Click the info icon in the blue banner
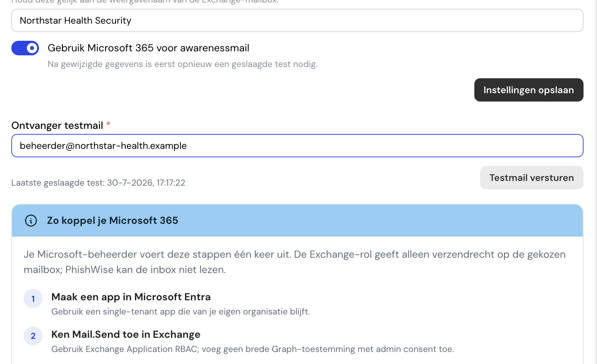Viewport: 597px width, 364px height. coord(31,221)
